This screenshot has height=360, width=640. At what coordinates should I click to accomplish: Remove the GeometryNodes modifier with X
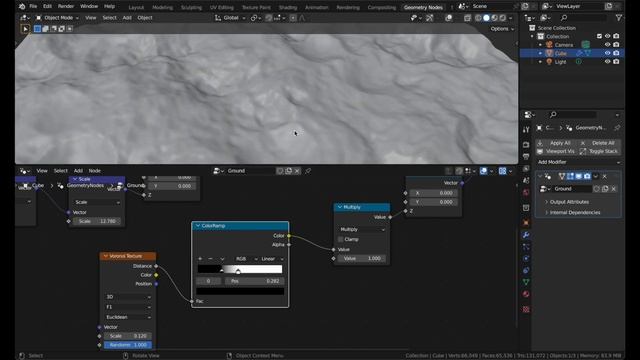click(604, 176)
